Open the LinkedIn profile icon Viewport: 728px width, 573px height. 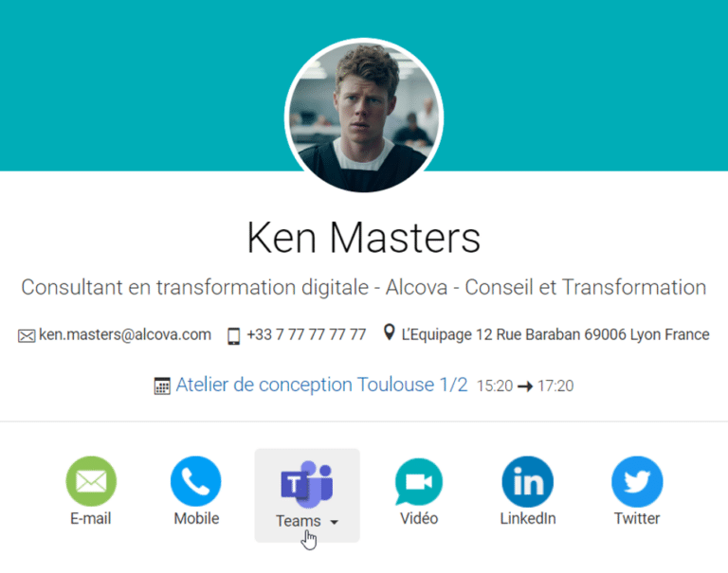click(527, 481)
